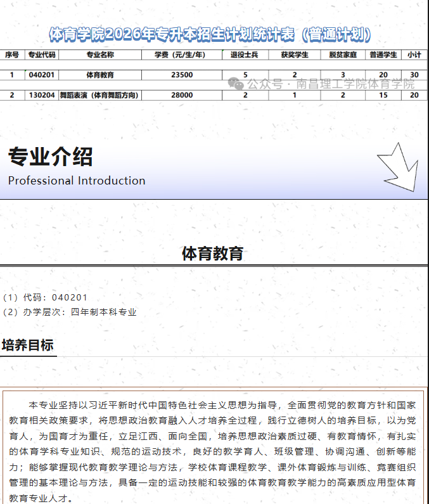Click the 获奖学生 column header
The width and height of the screenshot is (429, 504).
pyautogui.click(x=295, y=55)
